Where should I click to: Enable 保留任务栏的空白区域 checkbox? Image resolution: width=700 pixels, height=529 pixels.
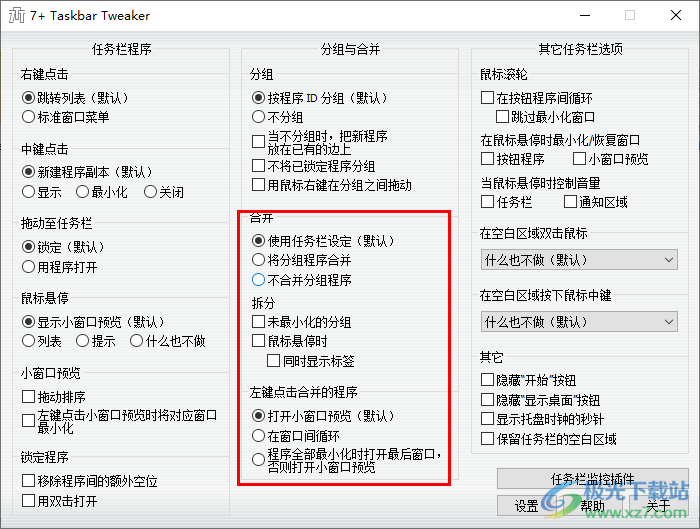[488, 439]
